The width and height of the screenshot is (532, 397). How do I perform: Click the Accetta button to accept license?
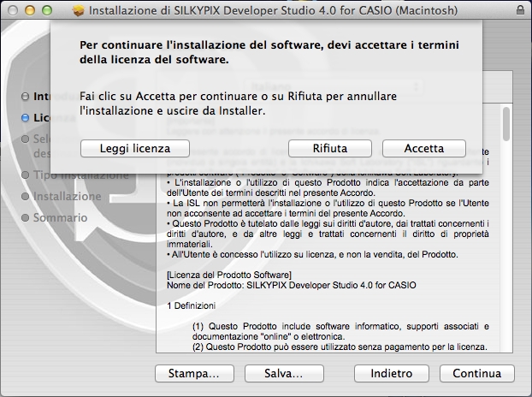(x=423, y=148)
